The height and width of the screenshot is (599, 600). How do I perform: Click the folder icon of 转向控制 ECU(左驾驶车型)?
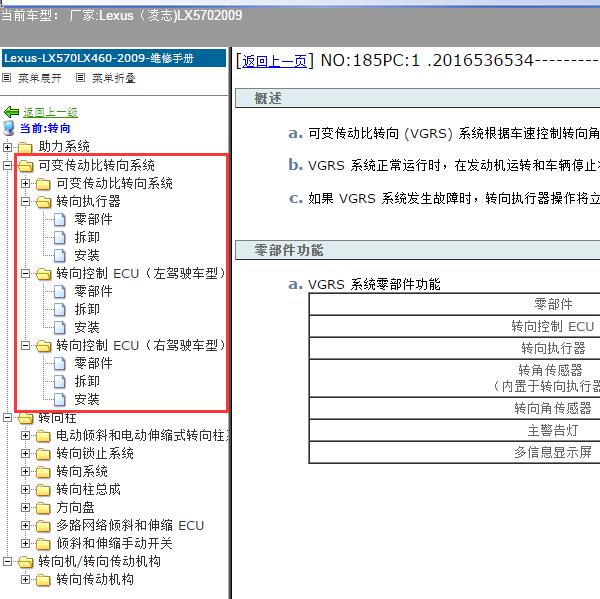(43, 274)
